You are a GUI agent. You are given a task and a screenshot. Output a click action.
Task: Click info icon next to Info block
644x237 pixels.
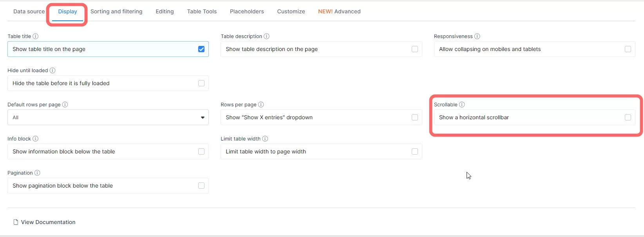[x=36, y=139]
